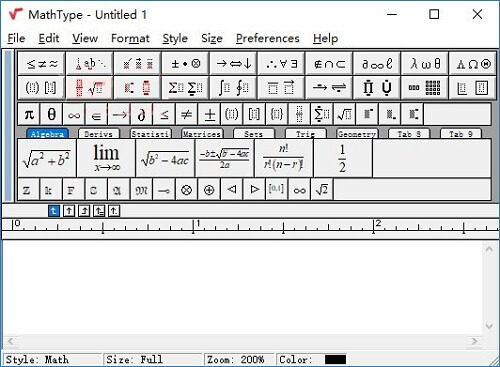Switch to the Sets tab
Image resolution: width=500 pixels, height=367 pixels.
[x=254, y=134]
